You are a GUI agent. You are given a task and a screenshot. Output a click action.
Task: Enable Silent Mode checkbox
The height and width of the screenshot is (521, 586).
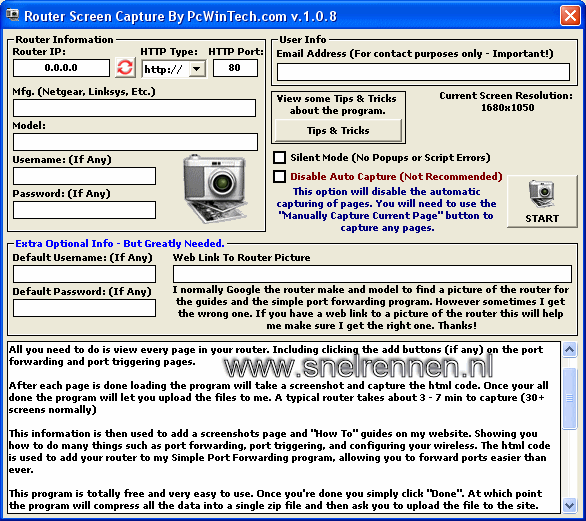pyautogui.click(x=280, y=157)
